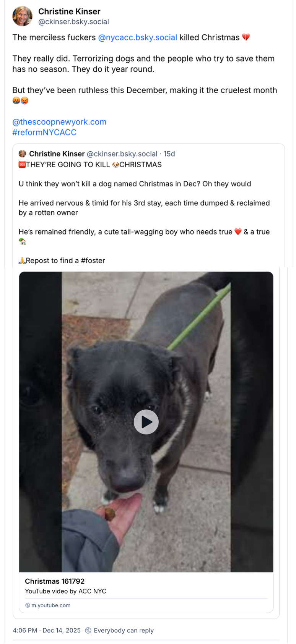This screenshot has height=644, width=296.
Task: Open the Christmas 161792 video title
Action: point(55,581)
